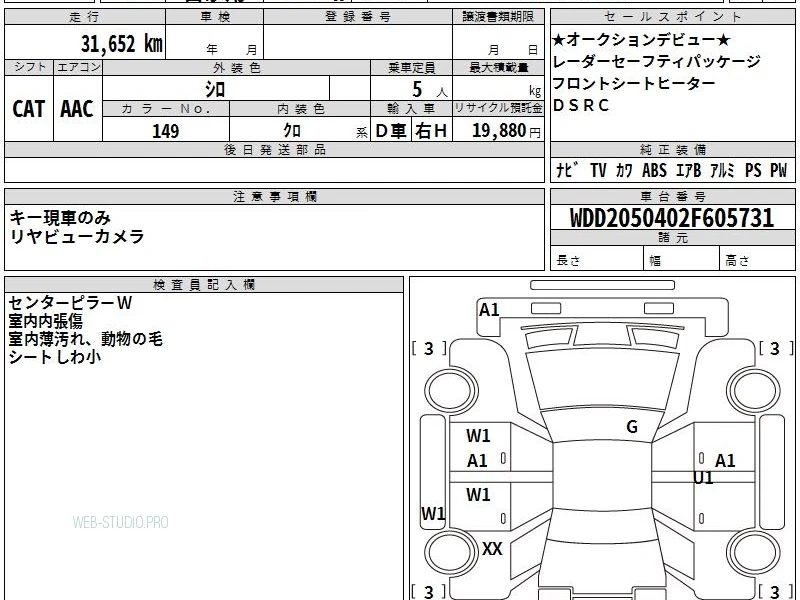Click the 長さ length field
Viewport: 800px width, 600px height.
pos(597,260)
